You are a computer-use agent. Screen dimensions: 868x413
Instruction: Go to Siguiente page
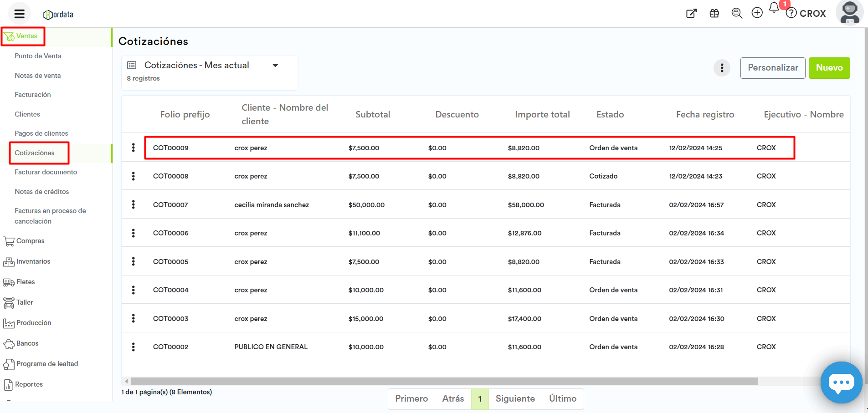(515, 398)
